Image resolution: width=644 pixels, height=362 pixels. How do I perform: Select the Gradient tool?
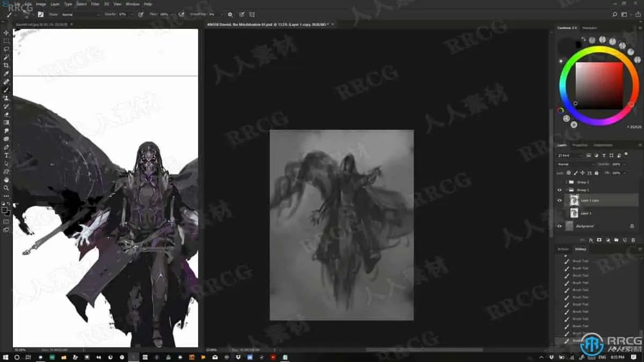(x=6, y=122)
